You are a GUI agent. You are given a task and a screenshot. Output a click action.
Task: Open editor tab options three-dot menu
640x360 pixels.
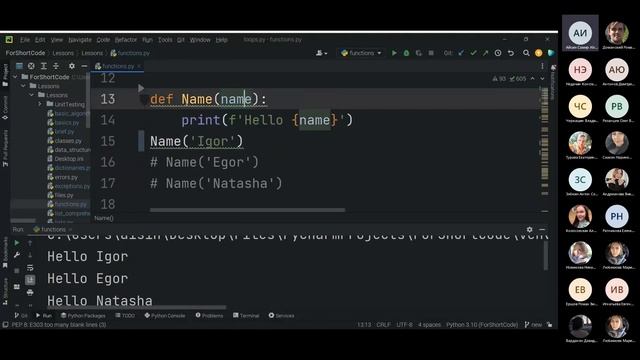542,66
